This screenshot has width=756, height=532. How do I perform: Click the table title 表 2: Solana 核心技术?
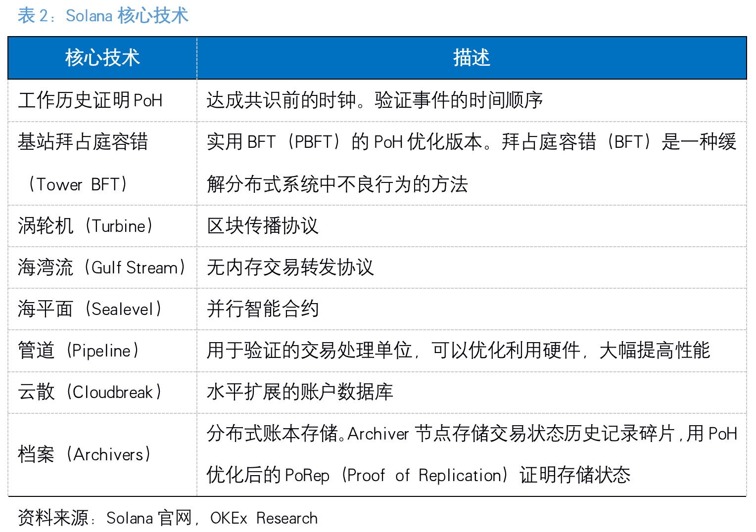pyautogui.click(x=103, y=15)
